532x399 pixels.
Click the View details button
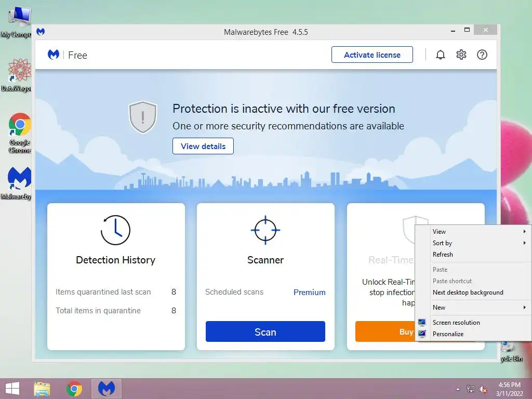point(203,146)
